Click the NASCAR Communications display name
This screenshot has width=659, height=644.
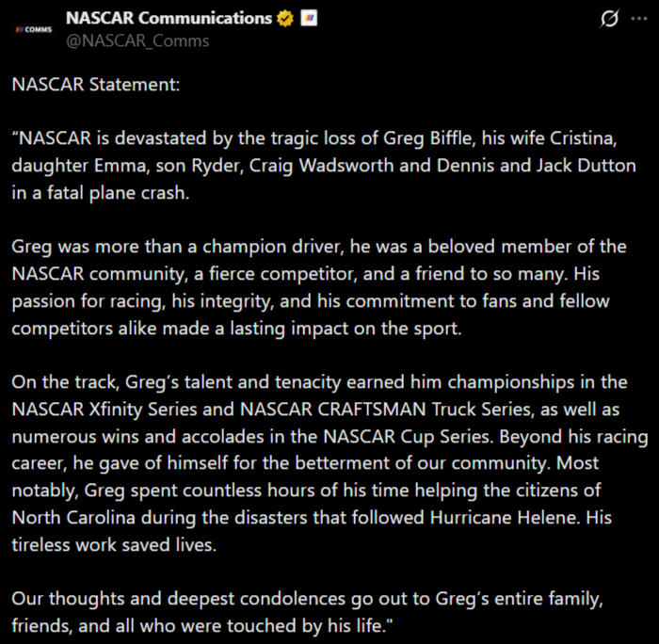(168, 19)
